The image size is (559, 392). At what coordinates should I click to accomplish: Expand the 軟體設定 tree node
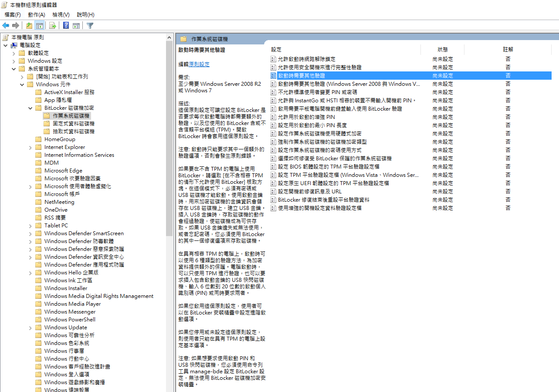point(14,53)
